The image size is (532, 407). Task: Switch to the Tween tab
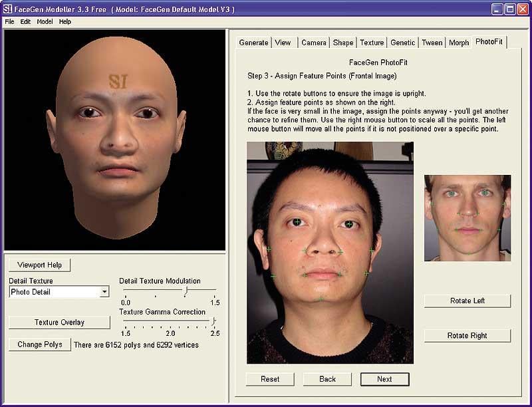pos(432,43)
